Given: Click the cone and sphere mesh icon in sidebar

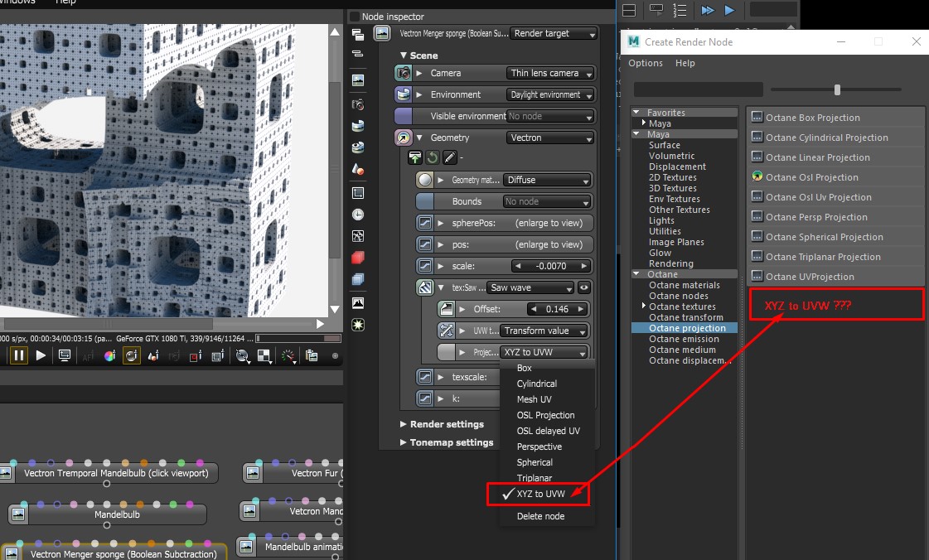Looking at the screenshot, I should pyautogui.click(x=358, y=169).
